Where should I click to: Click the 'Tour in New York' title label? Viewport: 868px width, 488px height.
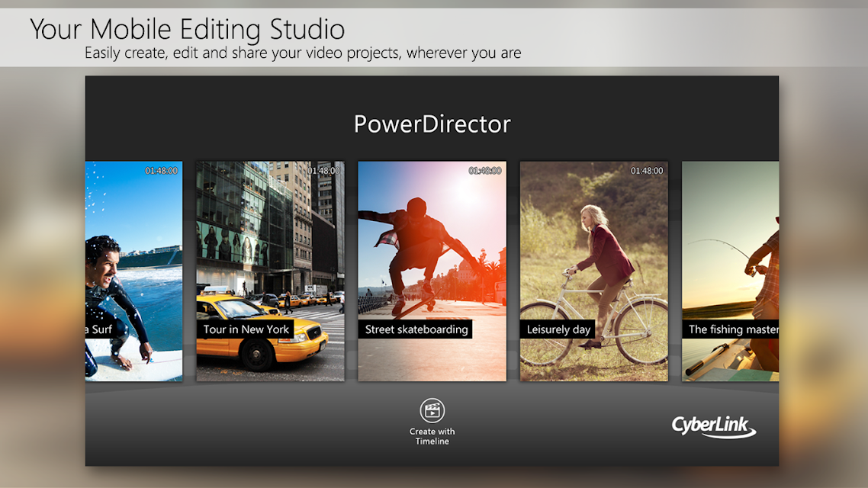tap(246, 329)
